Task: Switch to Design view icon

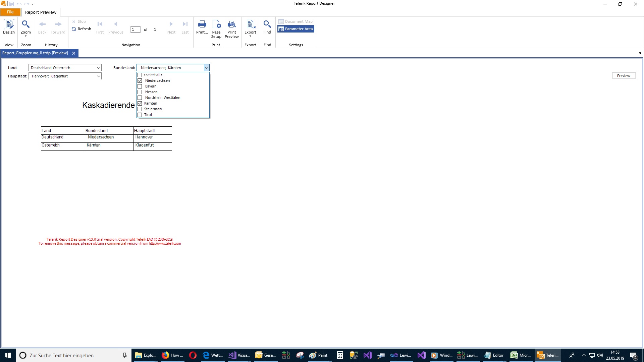Action: [9, 26]
